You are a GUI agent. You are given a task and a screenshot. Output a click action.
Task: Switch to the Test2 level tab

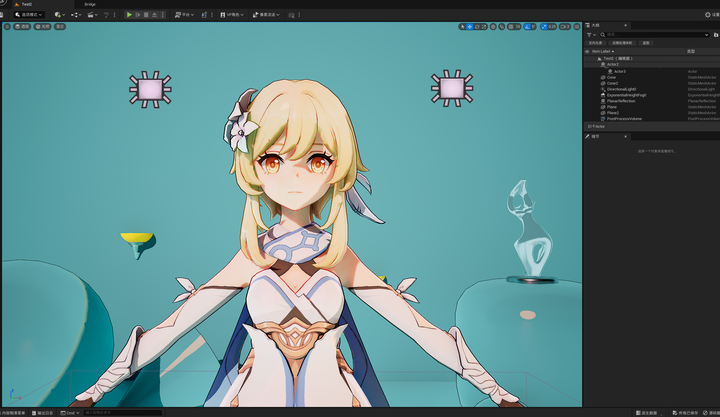pyautogui.click(x=27, y=4)
